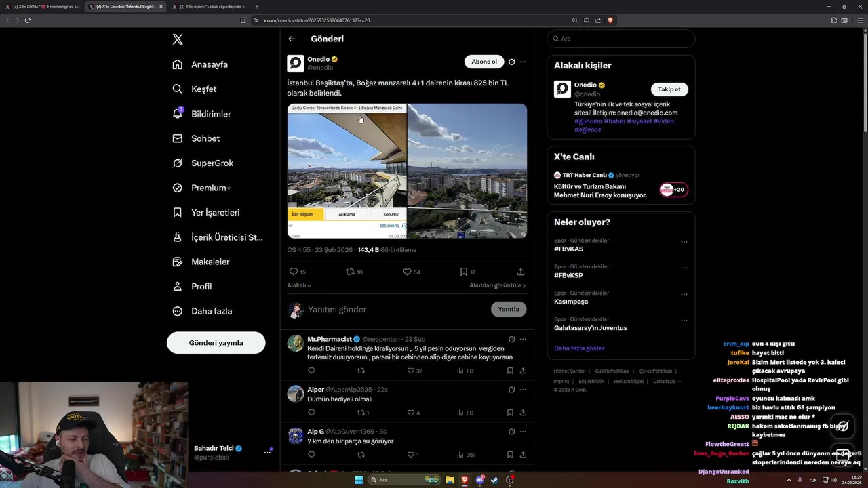Open more options on Alp G's comment
This screenshot has width=868, height=488.
(x=523, y=432)
